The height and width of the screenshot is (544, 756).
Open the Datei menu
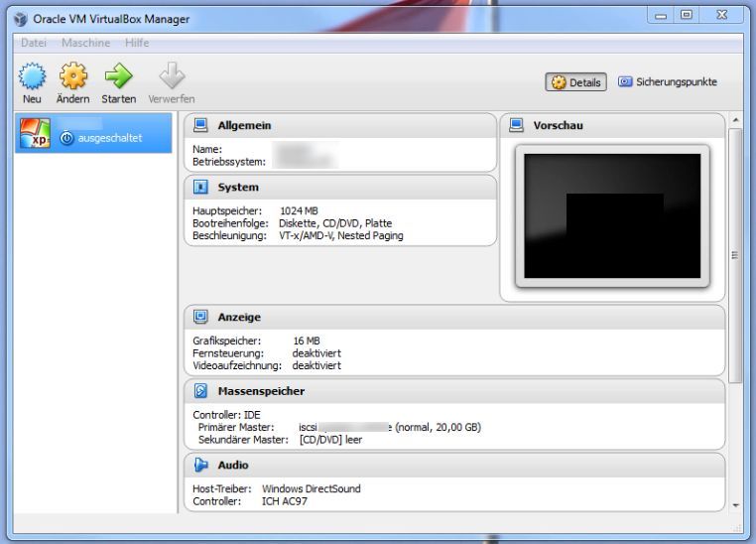(34, 43)
